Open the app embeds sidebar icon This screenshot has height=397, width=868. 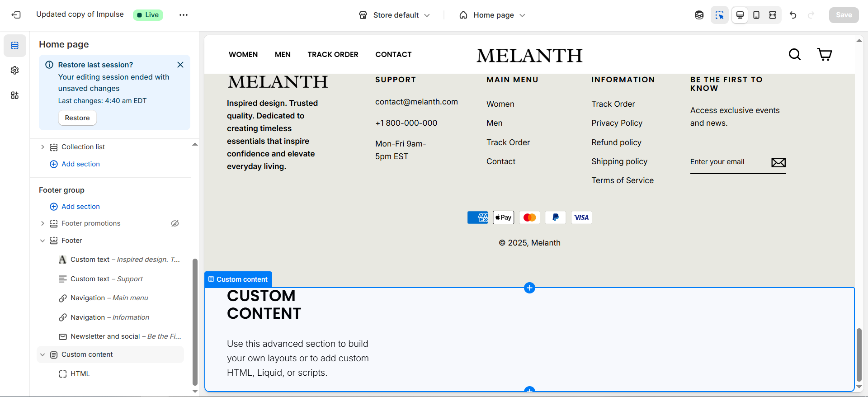(15, 95)
